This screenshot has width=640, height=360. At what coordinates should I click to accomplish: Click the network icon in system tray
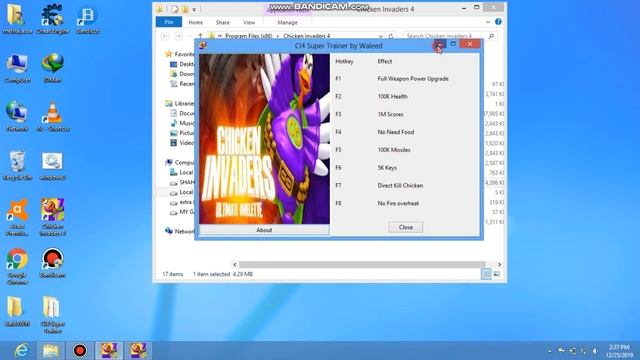pos(584,351)
